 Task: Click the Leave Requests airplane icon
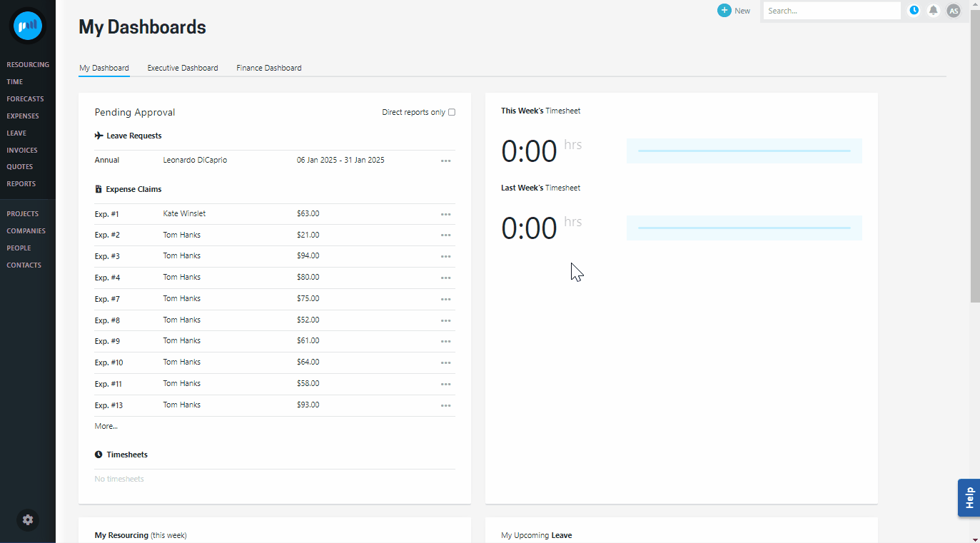pyautogui.click(x=98, y=136)
